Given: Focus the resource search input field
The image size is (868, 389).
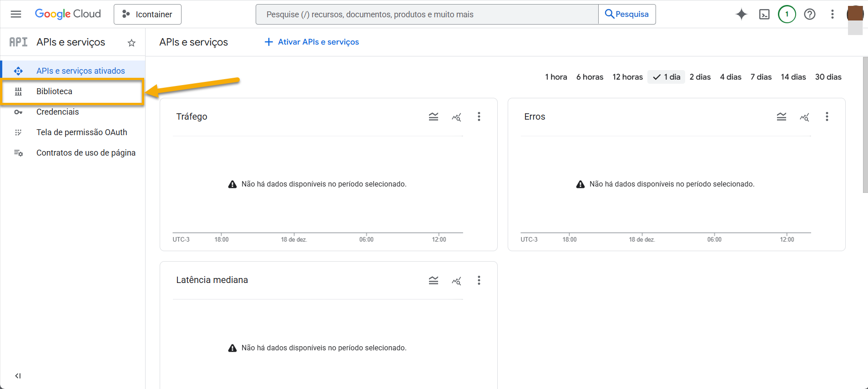Looking at the screenshot, I should click(427, 14).
